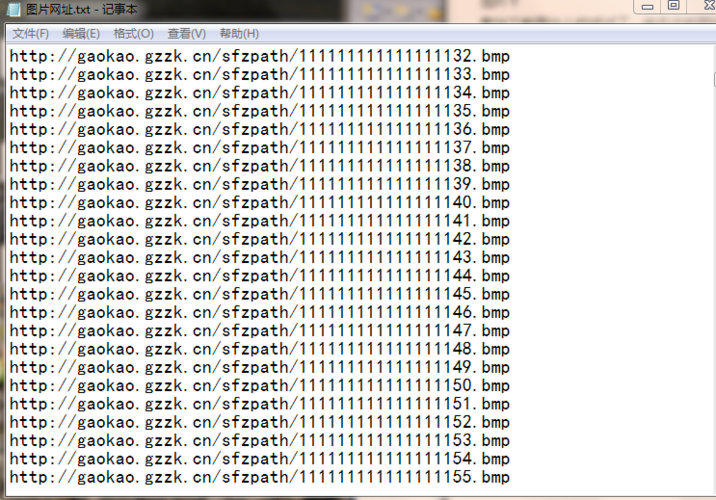Open the 帮助(H) menu
This screenshot has width=716, height=500.
239,34
